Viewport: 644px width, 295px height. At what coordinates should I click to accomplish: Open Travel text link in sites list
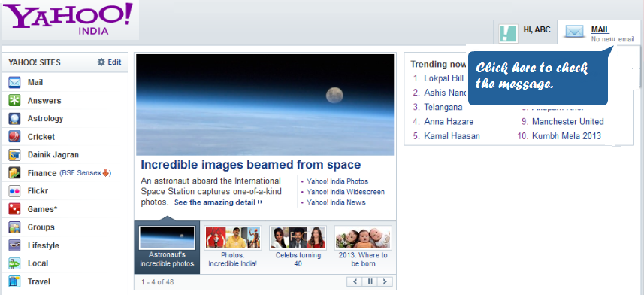[38, 282]
